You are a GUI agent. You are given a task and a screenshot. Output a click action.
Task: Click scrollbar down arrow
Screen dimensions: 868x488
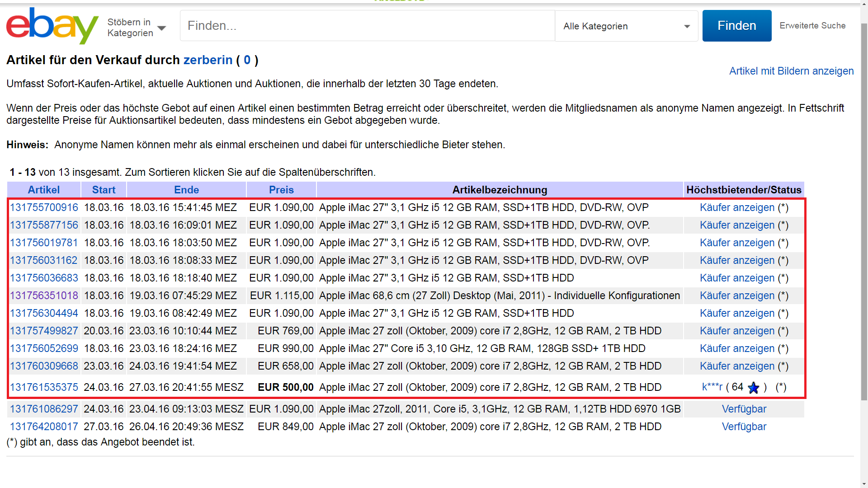point(864,483)
